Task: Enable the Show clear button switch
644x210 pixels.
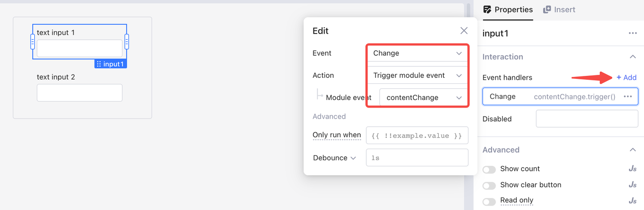Action: pyautogui.click(x=489, y=185)
